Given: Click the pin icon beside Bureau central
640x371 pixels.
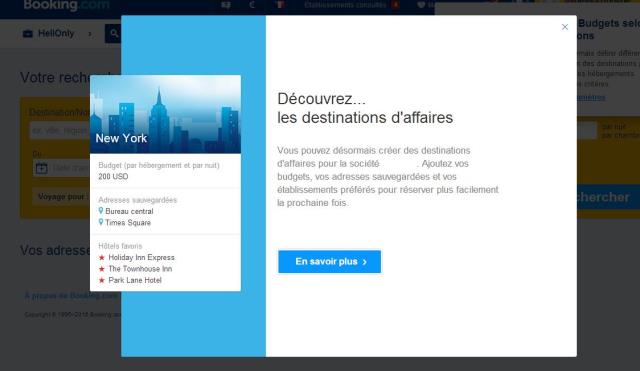Looking at the screenshot, I should tap(101, 211).
